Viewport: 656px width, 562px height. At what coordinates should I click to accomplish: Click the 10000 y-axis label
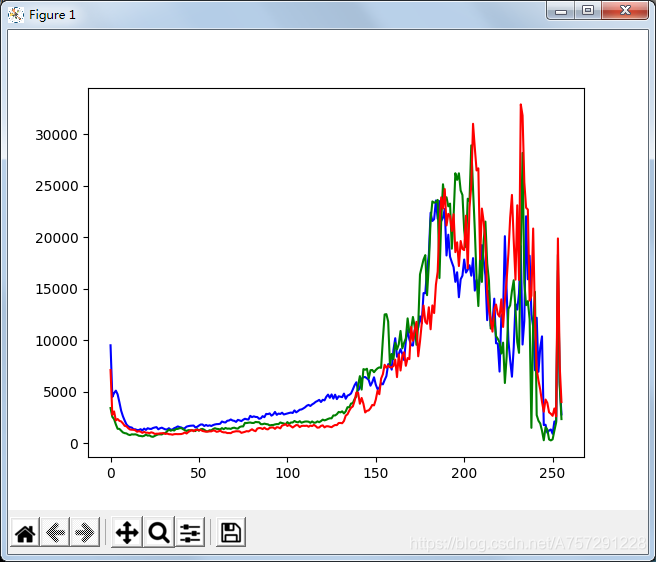[56, 341]
